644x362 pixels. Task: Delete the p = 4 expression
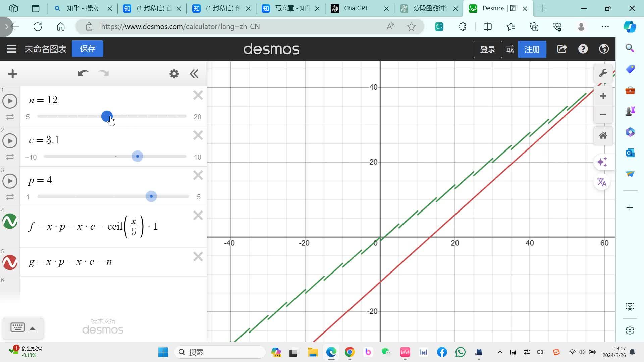198,175
